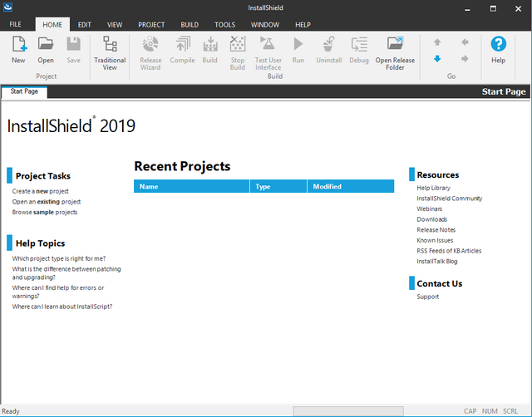Open the Release Notes link
Image resolution: width=532 pixels, height=417 pixels.
(436, 230)
